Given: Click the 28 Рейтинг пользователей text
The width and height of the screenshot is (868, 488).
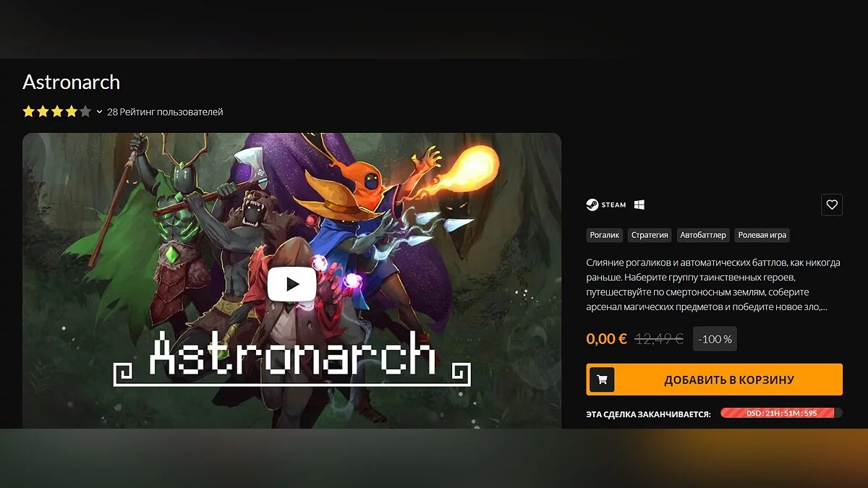Looking at the screenshot, I should (x=165, y=112).
